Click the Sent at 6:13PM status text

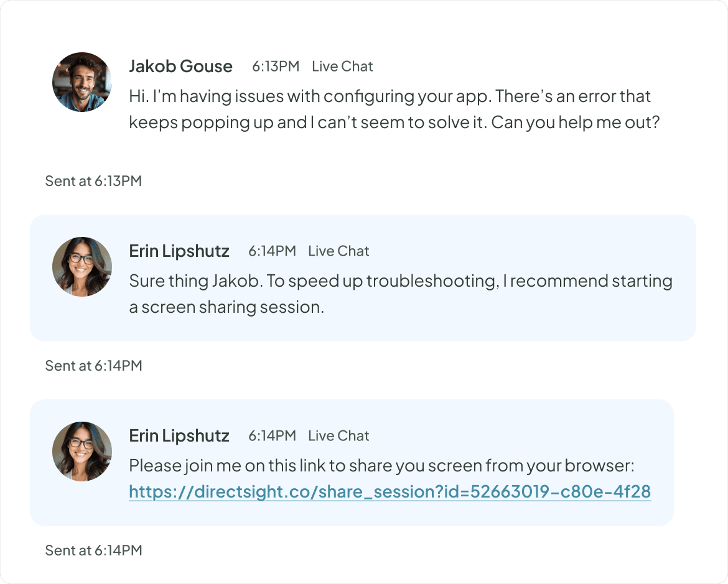click(x=93, y=180)
